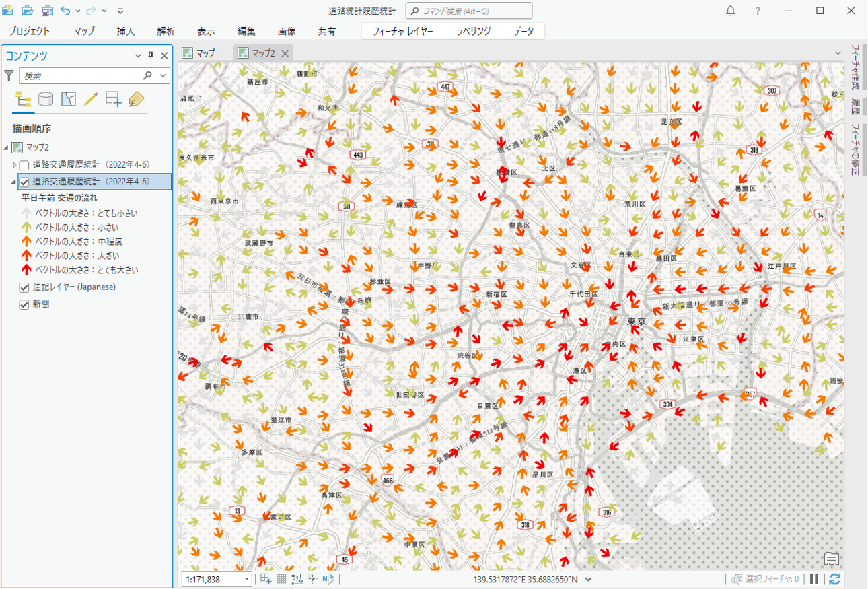This screenshot has width=868, height=589.
Task: Collapse the マップ2 tree node
Action: coord(6,147)
